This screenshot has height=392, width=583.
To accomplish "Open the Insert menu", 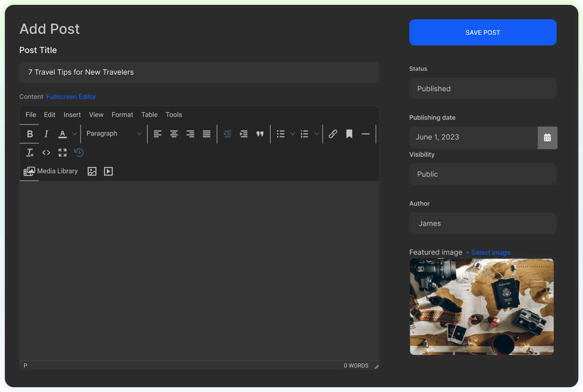I will point(72,115).
